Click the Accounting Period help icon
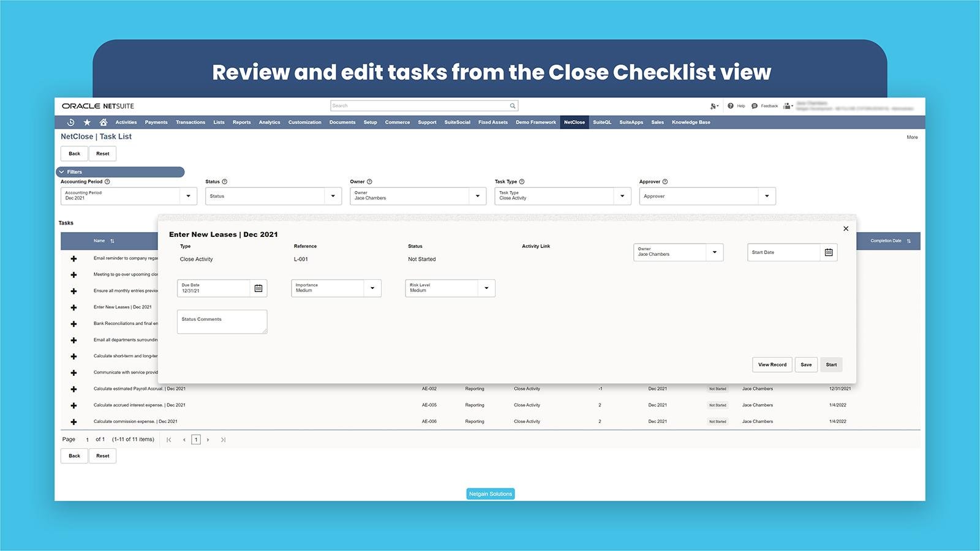This screenshot has height=551, width=980. click(107, 182)
